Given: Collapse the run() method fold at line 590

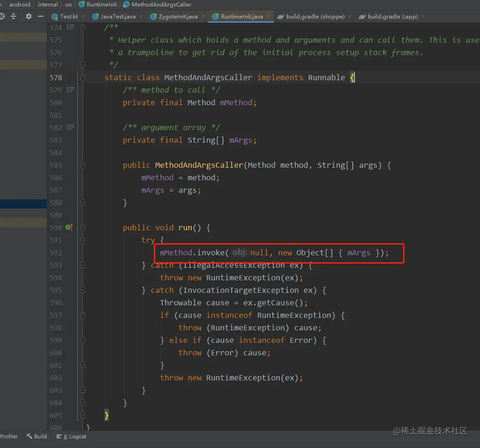Looking at the screenshot, I should tap(82, 227).
